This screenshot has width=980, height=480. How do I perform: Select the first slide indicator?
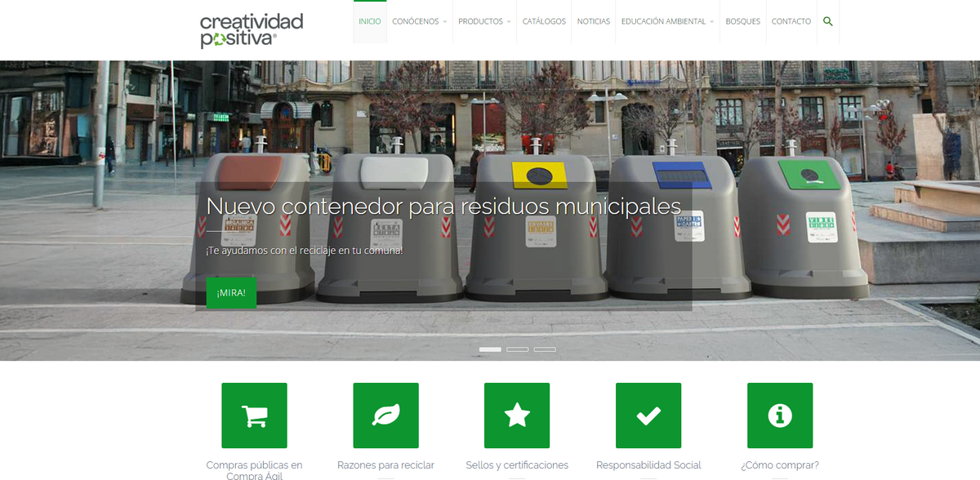(x=490, y=349)
